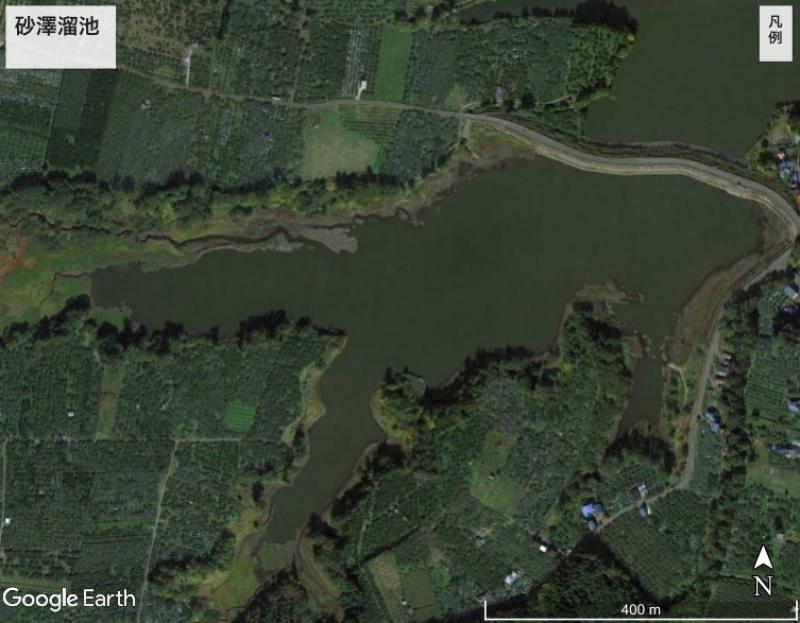Image resolution: width=800 pixels, height=623 pixels.
Task: Select the blue-roofed house south of the pond
Action: (592, 511)
